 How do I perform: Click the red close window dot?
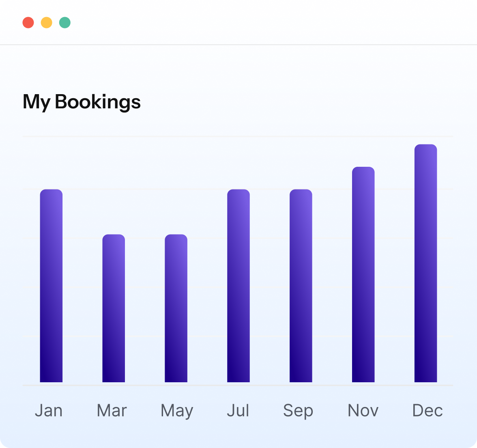[28, 23]
